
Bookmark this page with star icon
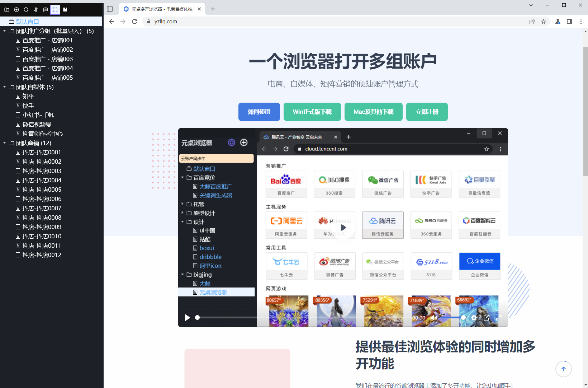tap(544, 22)
